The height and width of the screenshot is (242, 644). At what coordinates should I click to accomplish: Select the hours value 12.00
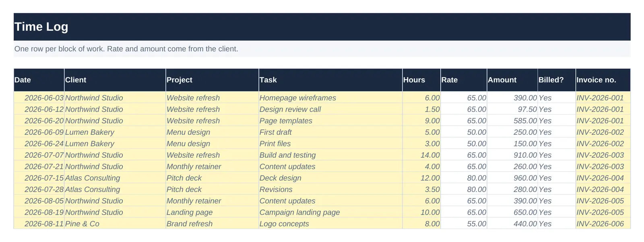click(421, 178)
